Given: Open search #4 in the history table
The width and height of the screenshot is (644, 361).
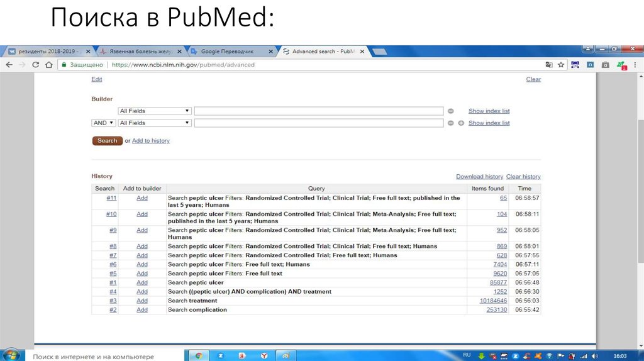Looking at the screenshot, I should pos(113,292).
